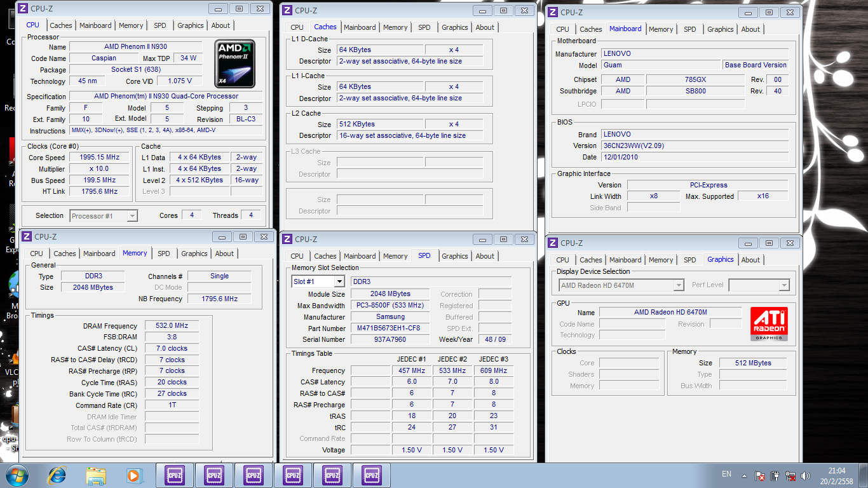Expand the Slot #1 memory slot dropdown
Screen dimensions: 868x488
pos(318,281)
